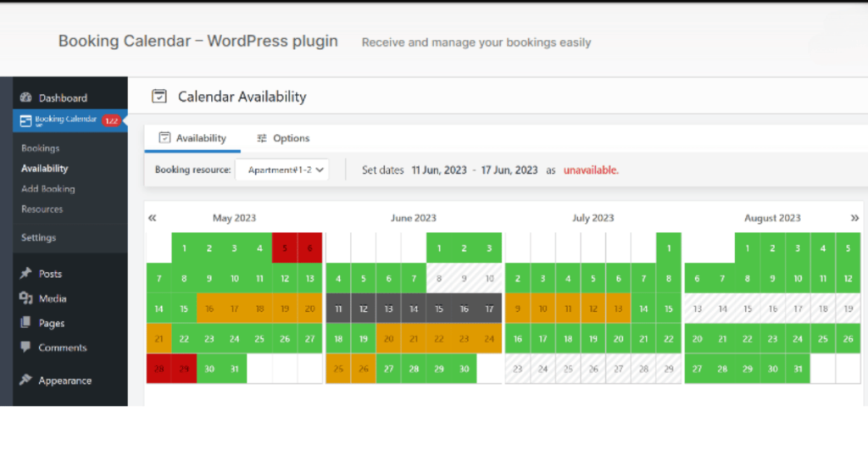This screenshot has width=868, height=456.
Task: Click the July 2023 month header
Action: (x=593, y=218)
